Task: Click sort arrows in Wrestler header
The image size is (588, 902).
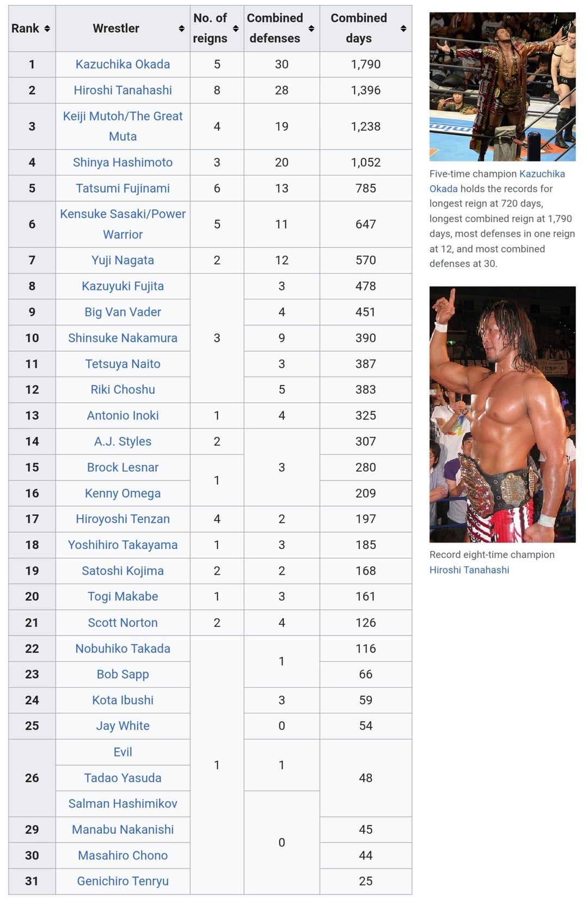Action: point(181,28)
